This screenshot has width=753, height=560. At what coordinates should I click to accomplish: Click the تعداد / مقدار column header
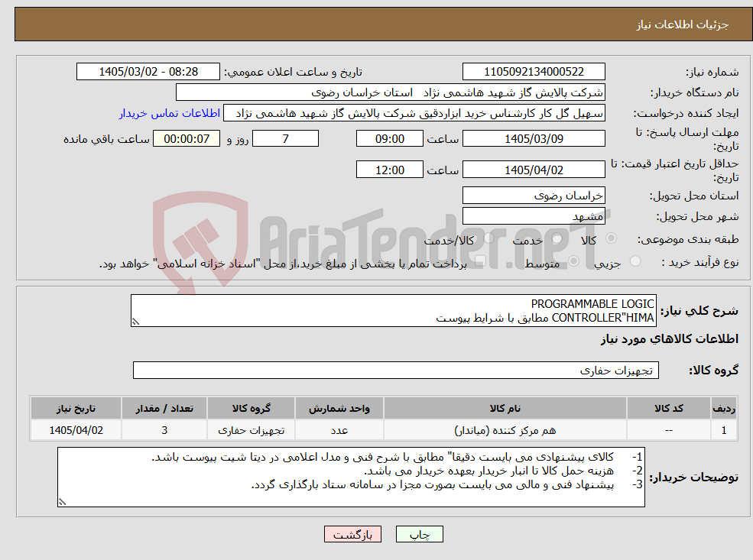point(164,409)
